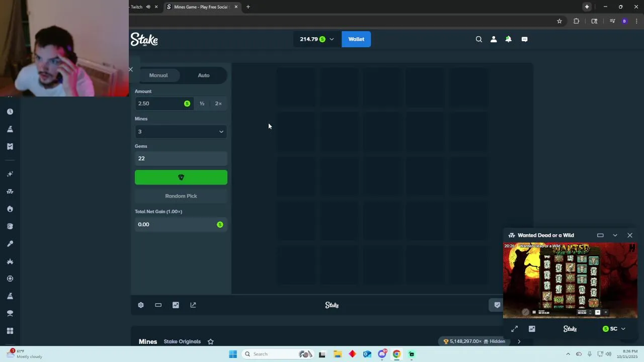Open the sparkle sidebar icon
This screenshot has width=644, height=362.
[10, 174]
